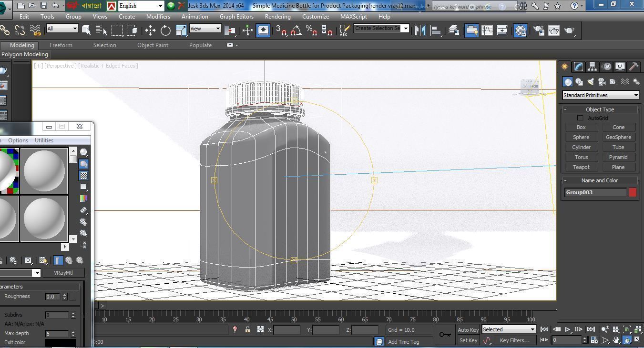Select the Rotate tool
644x348 pixels.
click(165, 30)
